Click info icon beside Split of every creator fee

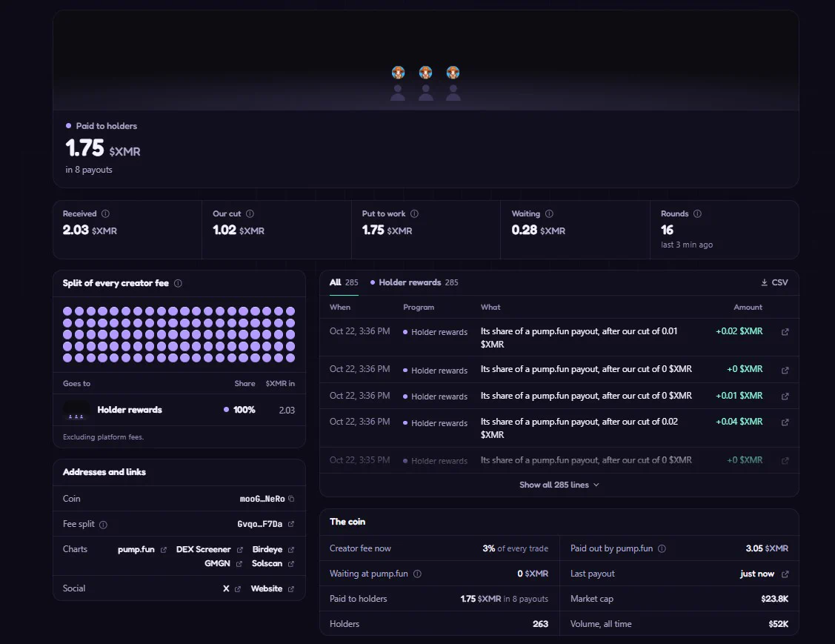178,283
